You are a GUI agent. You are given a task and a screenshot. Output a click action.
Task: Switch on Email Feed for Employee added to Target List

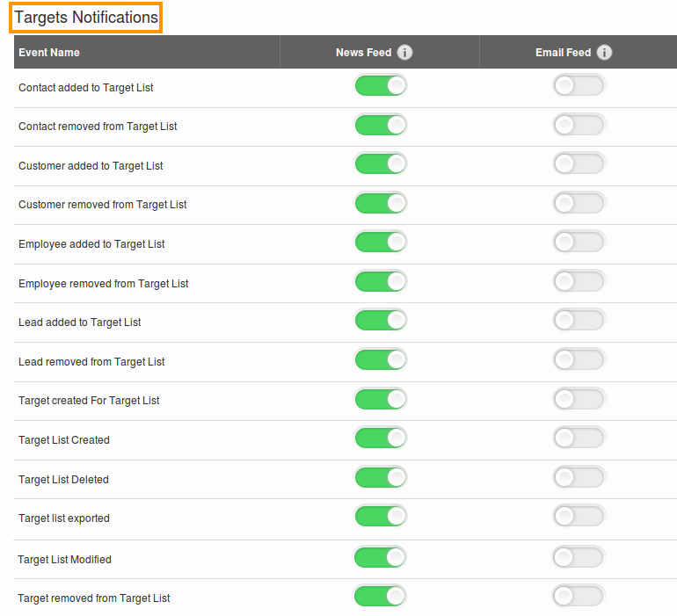coord(579,243)
